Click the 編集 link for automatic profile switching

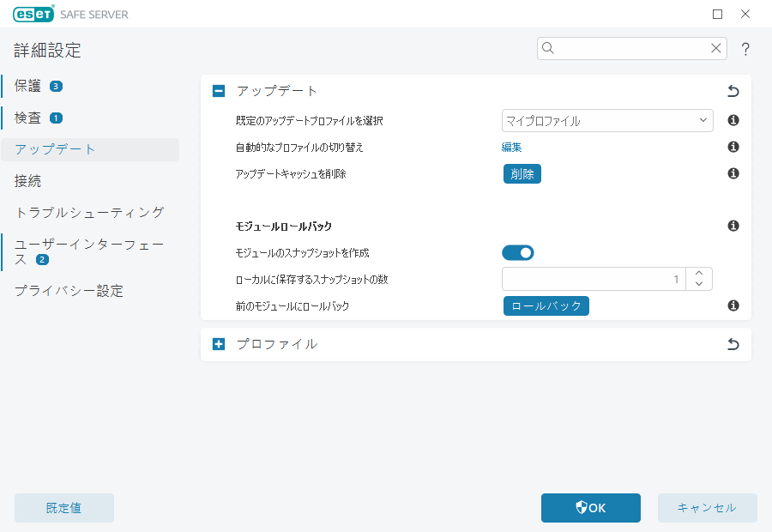pos(512,147)
